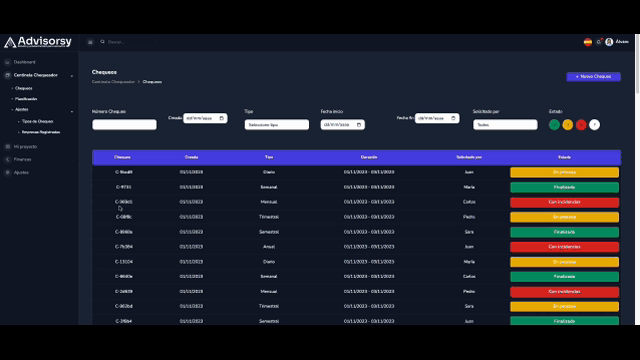Viewport: 640px width, 360px height.
Task: Select the white Estado filter circle
Action: click(x=594, y=124)
